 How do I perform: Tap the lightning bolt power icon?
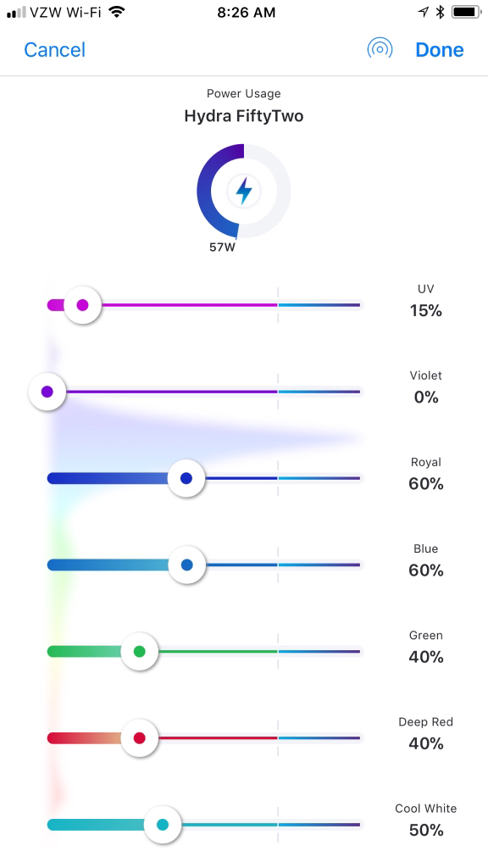(244, 191)
